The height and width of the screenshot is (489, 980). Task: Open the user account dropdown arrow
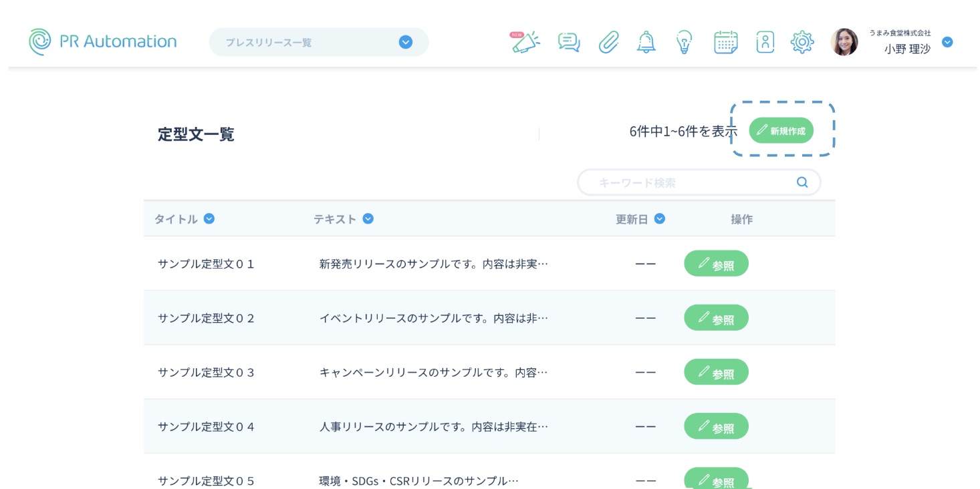click(x=947, y=42)
